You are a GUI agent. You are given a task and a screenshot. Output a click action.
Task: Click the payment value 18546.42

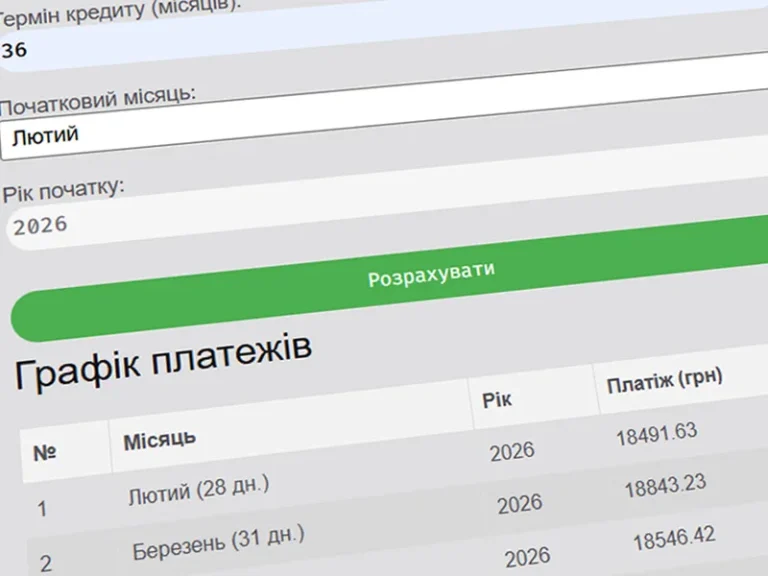(x=674, y=539)
